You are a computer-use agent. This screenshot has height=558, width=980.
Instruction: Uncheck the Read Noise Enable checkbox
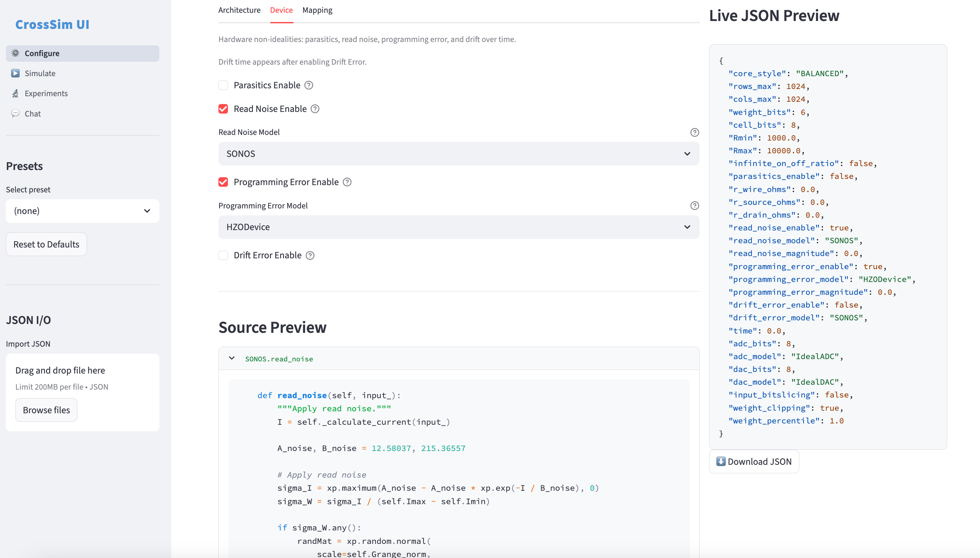pyautogui.click(x=223, y=109)
